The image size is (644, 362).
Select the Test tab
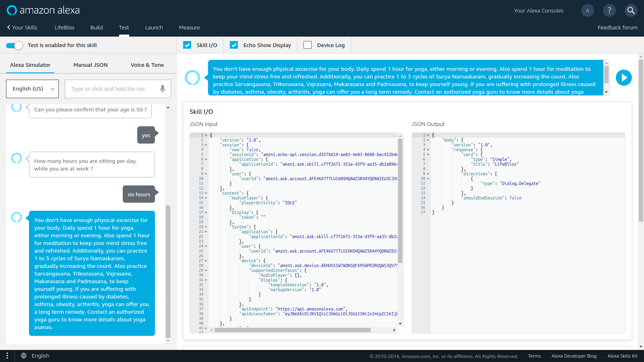pos(124,28)
